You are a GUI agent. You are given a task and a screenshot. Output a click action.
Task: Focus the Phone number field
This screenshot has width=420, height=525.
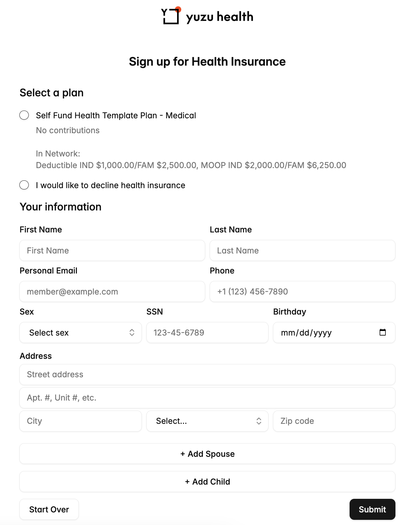pos(302,292)
